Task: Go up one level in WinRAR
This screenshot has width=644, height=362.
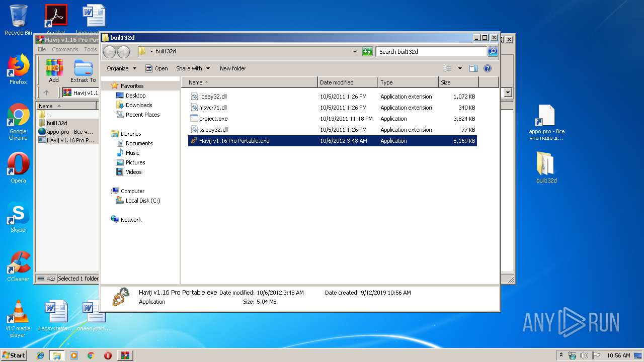Action: [46, 93]
